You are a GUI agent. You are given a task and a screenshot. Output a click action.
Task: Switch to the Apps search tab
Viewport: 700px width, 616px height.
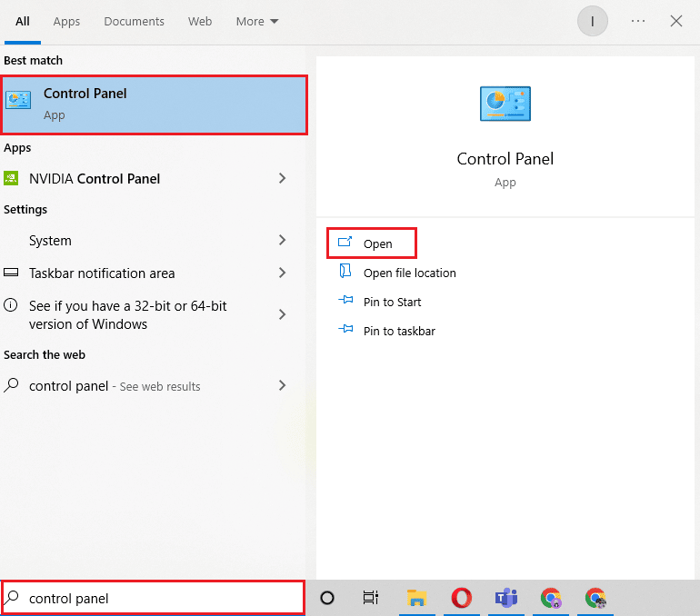(66, 21)
